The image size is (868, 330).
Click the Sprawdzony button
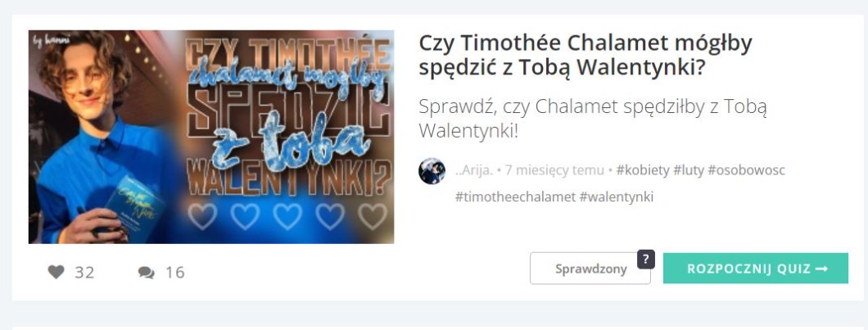pyautogui.click(x=590, y=269)
